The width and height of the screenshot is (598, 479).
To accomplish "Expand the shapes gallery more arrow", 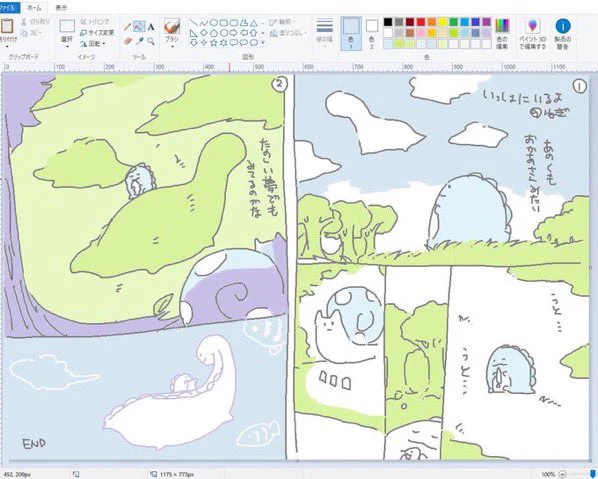I will pyautogui.click(x=263, y=43).
